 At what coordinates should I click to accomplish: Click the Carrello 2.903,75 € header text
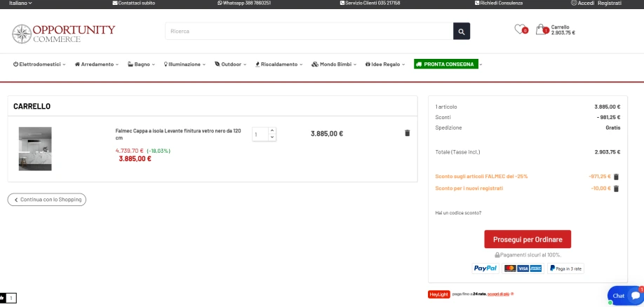coord(563,30)
